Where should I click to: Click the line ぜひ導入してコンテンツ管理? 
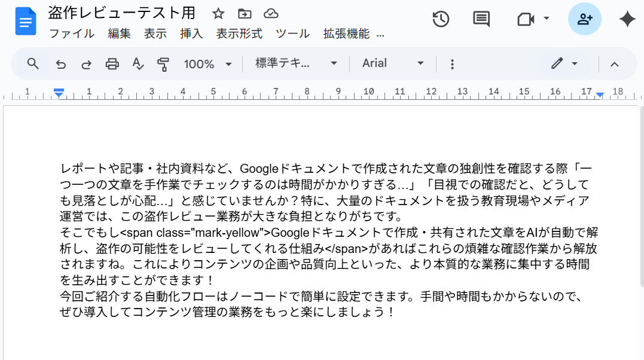point(227,312)
